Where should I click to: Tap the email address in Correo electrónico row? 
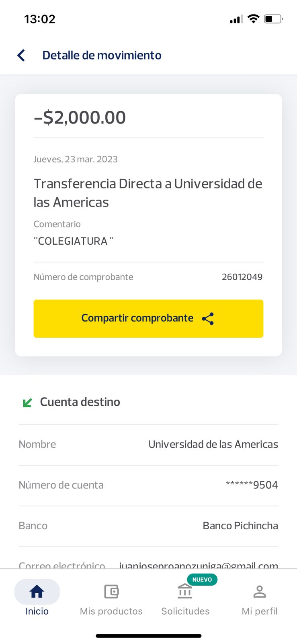(199, 564)
